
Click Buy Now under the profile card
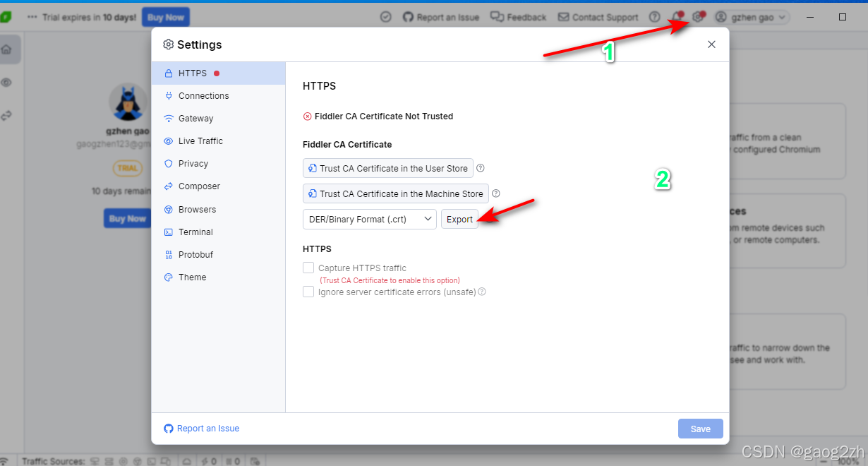click(x=127, y=218)
